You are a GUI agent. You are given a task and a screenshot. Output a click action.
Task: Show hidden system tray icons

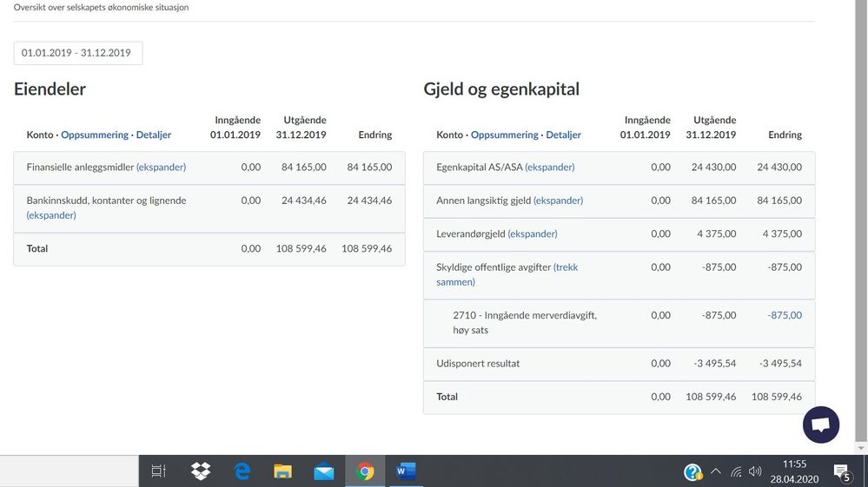click(716, 471)
